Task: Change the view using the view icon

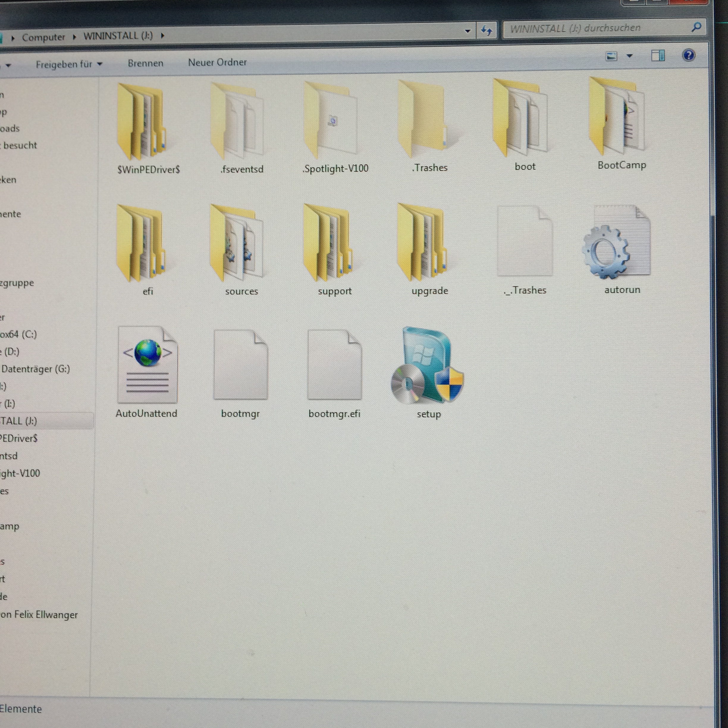Action: [611, 57]
